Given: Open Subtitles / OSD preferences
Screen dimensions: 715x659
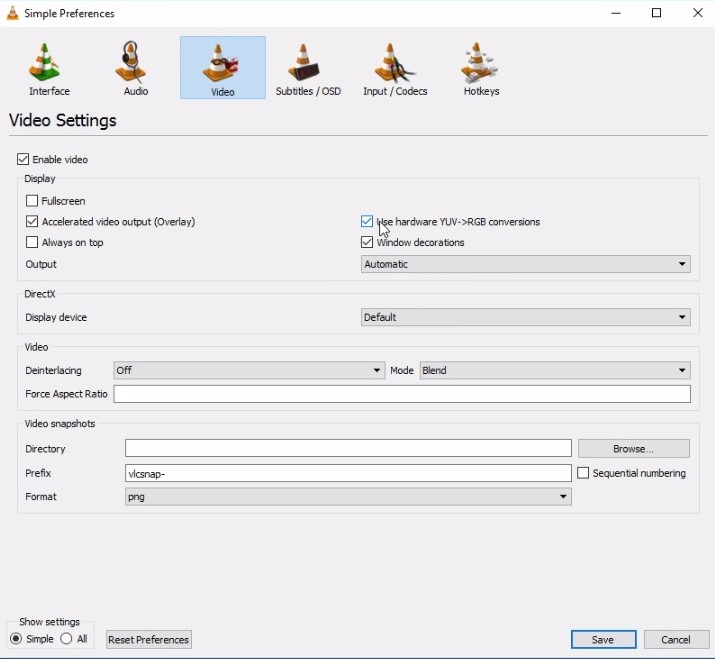Looking at the screenshot, I should coord(308,68).
